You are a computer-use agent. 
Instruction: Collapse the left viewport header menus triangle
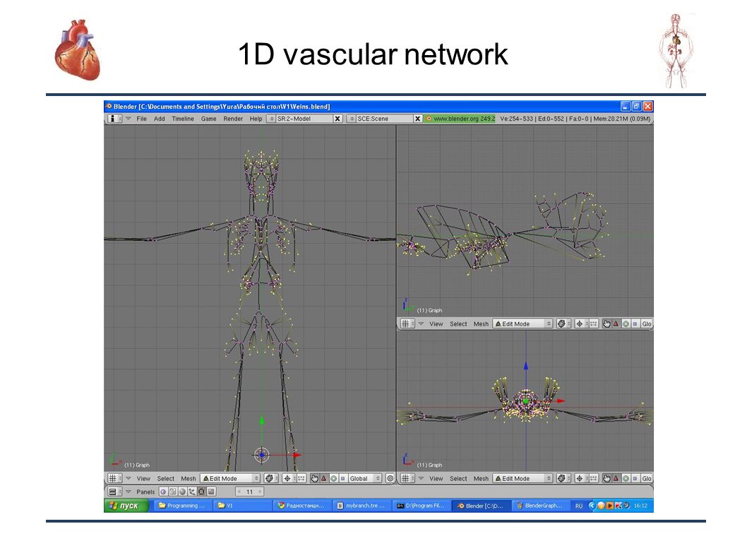[x=129, y=478]
